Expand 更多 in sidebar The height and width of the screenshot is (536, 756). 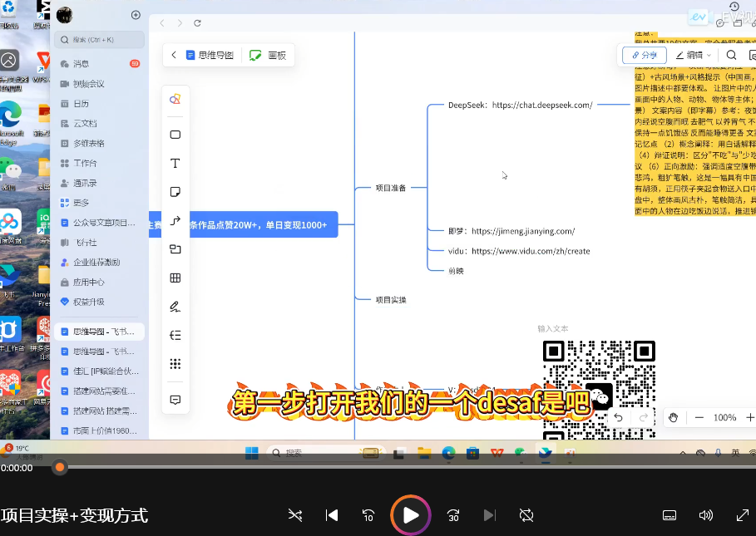click(100, 203)
